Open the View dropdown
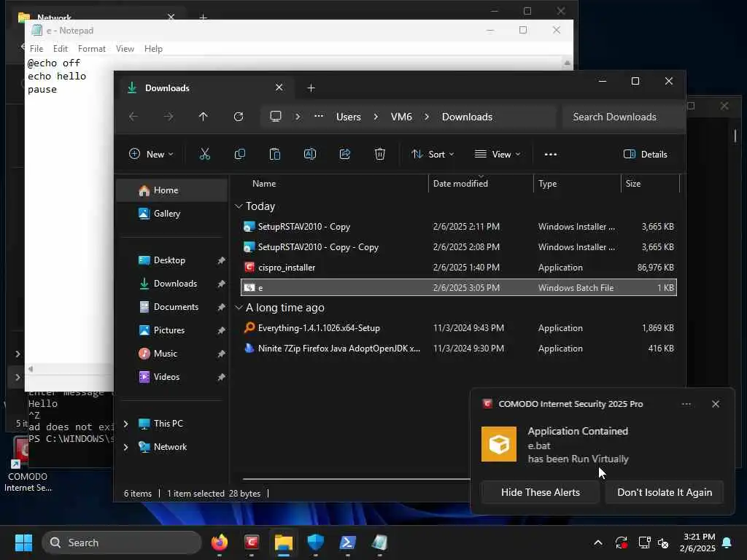This screenshot has height=560, width=747. (498, 155)
